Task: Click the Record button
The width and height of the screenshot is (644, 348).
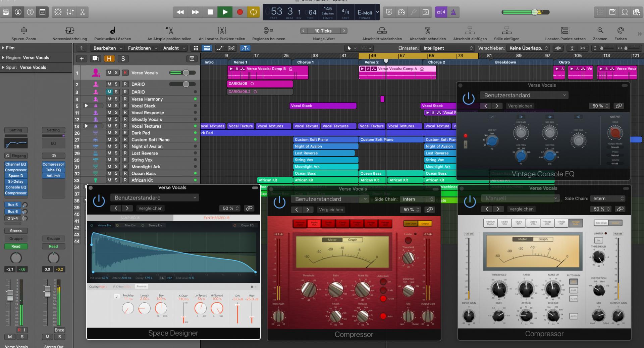Action: (x=239, y=12)
